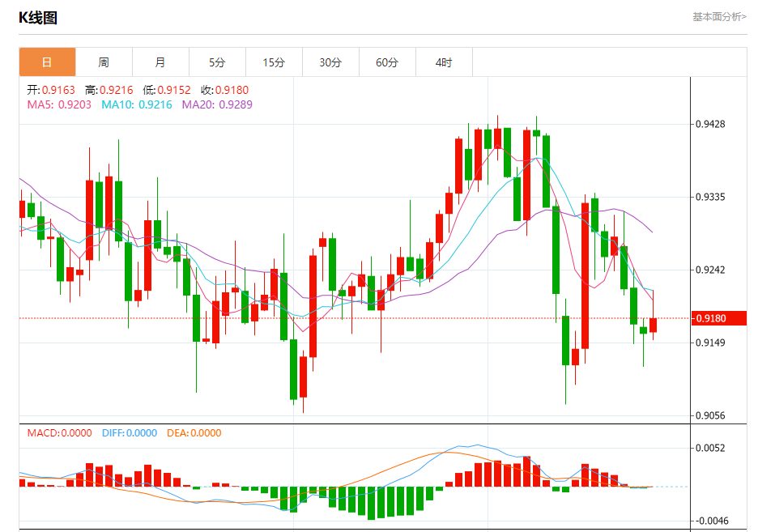Click the DIFF:0.0000 indicator label
758x532 pixels.
coord(130,433)
